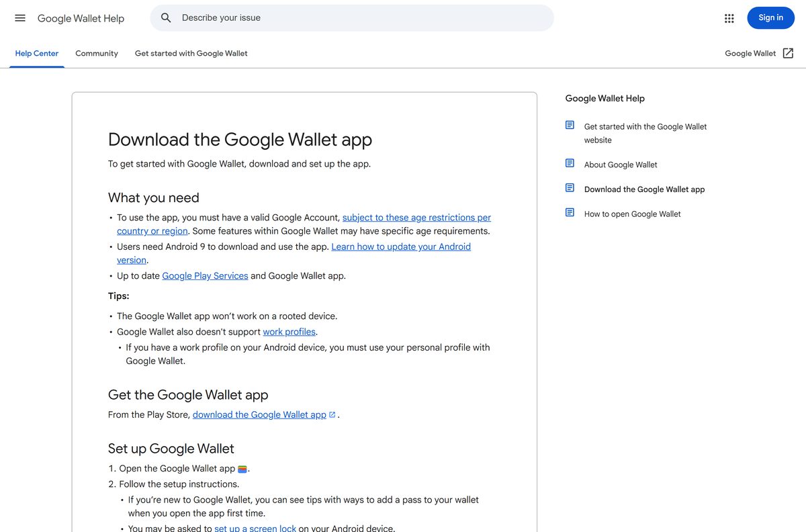Open sidebar About Google Wallet article
This screenshot has height=532, width=806.
coord(621,165)
